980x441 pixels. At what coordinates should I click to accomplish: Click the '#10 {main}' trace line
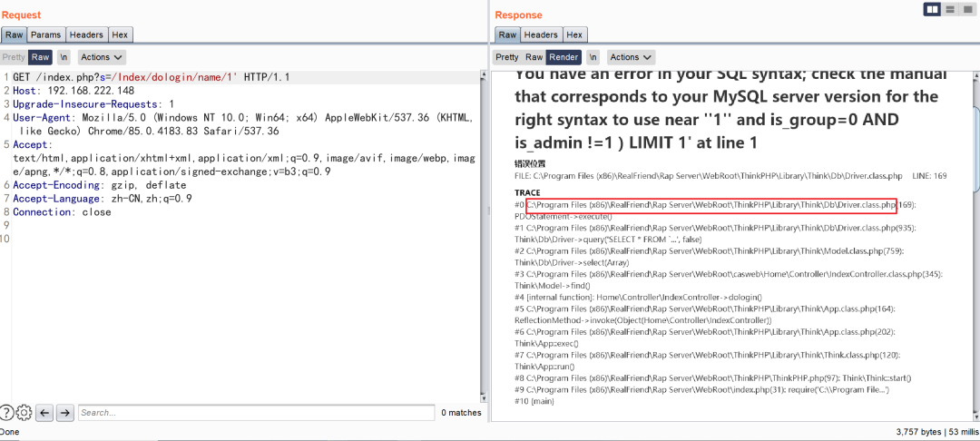534,401
